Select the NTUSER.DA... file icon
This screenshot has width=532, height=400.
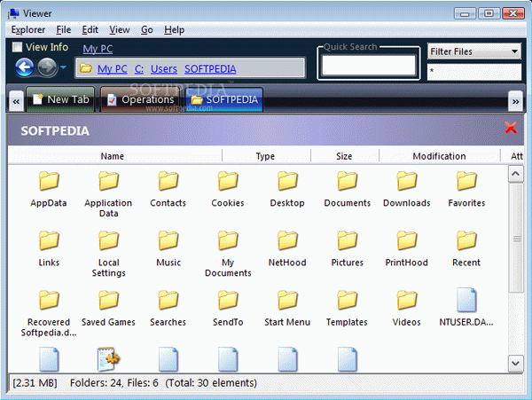coord(466,300)
